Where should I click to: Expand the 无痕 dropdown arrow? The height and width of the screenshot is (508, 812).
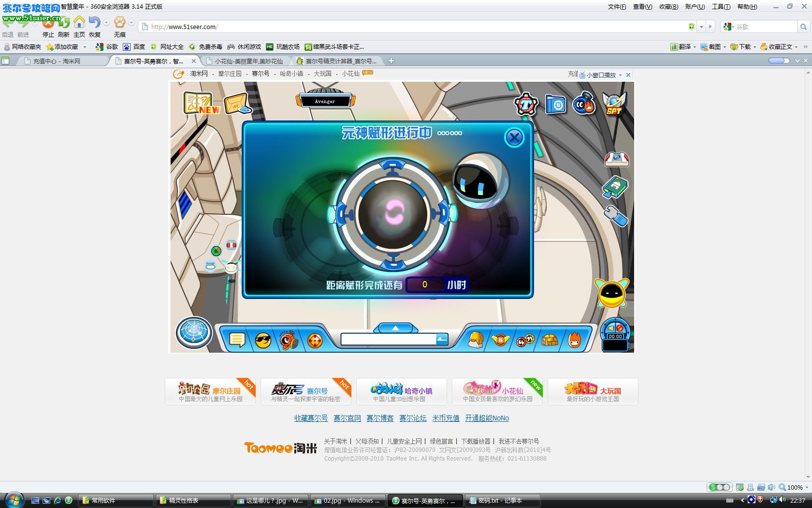click(131, 22)
